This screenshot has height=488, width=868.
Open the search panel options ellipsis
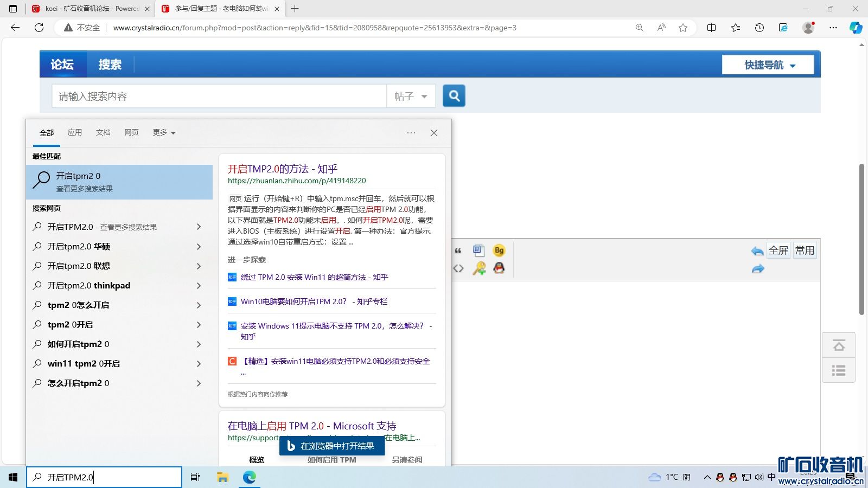click(x=411, y=133)
